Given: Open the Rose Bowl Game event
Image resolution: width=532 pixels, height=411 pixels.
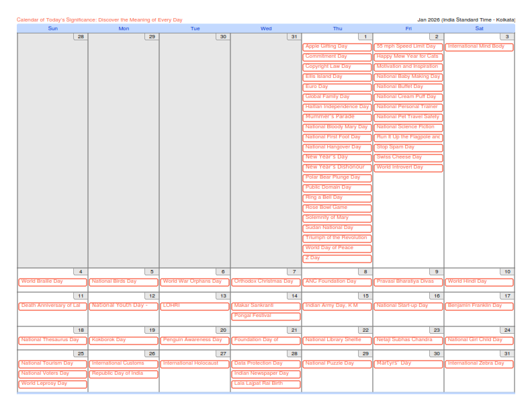Looking at the screenshot, I should tap(337, 208).
